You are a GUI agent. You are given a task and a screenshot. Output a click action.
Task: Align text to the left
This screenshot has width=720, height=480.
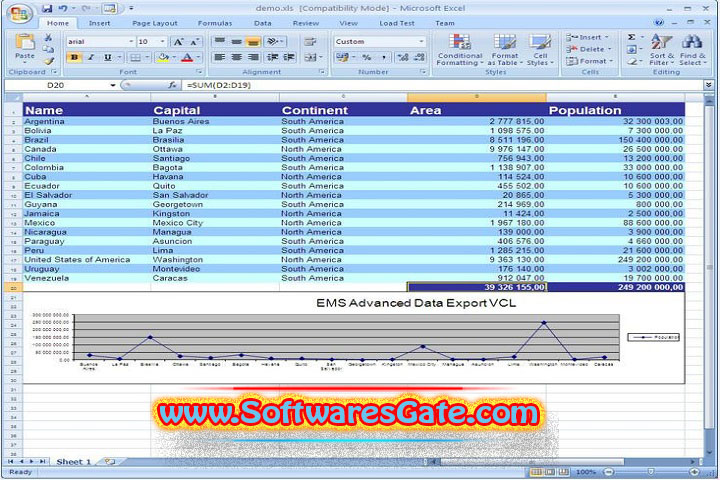pos(220,57)
